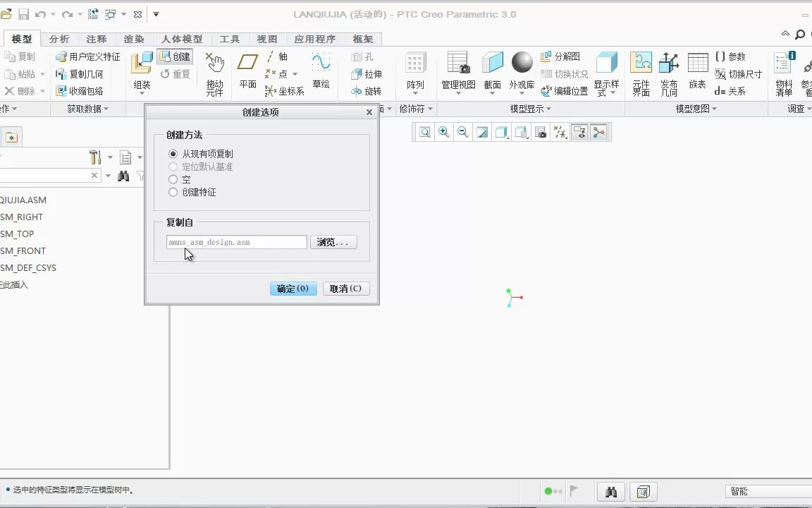Viewport: 812px width, 508px height.
Task: Switch to the 分析 ribbon tab
Action: [59, 39]
